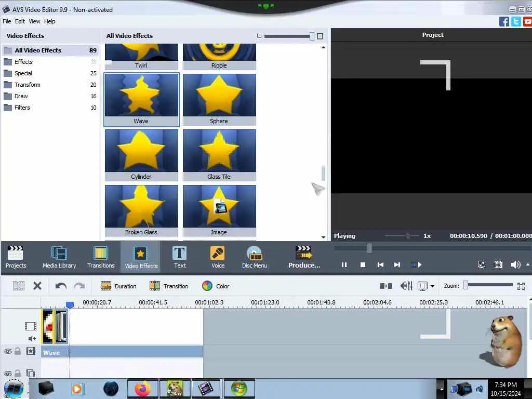Take a snapshot of the preview
Viewport: 532px width, 399px height.
[x=498, y=264]
